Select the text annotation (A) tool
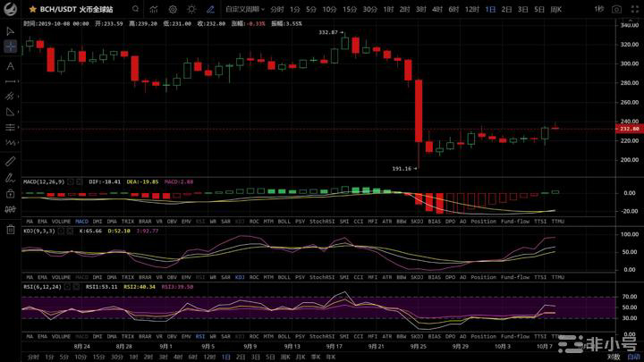Screen dimensions: 644x362 click(x=10, y=66)
